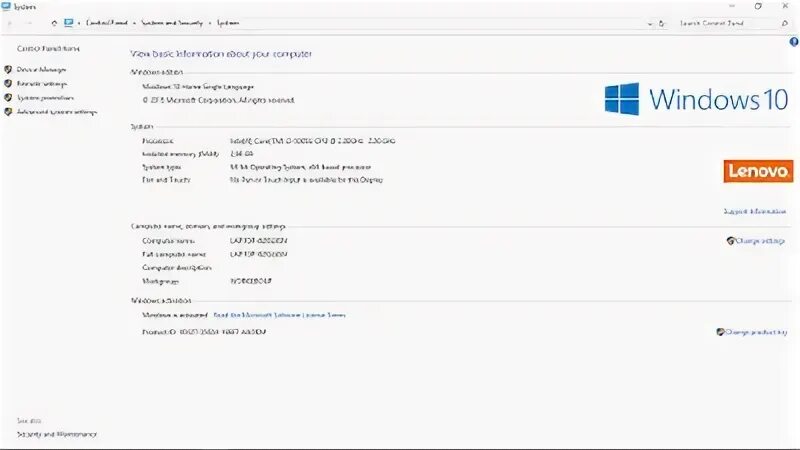Go to Control Panel Home

(48, 48)
